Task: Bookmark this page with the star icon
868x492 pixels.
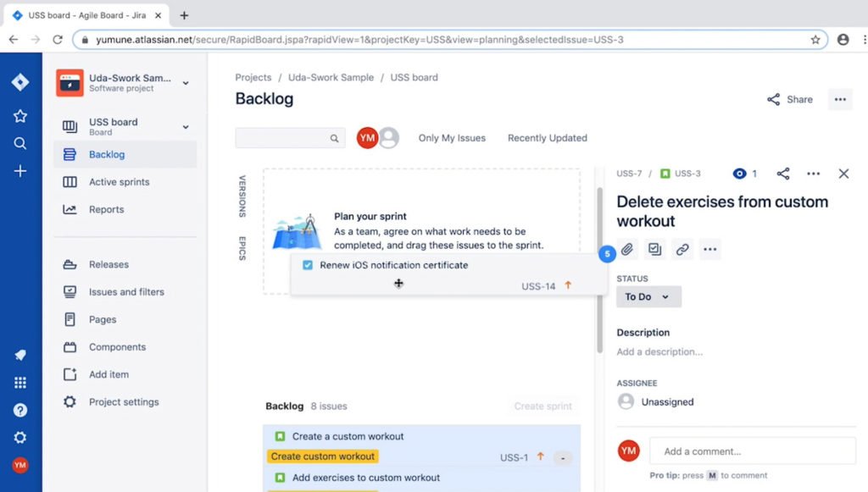Action: click(815, 40)
